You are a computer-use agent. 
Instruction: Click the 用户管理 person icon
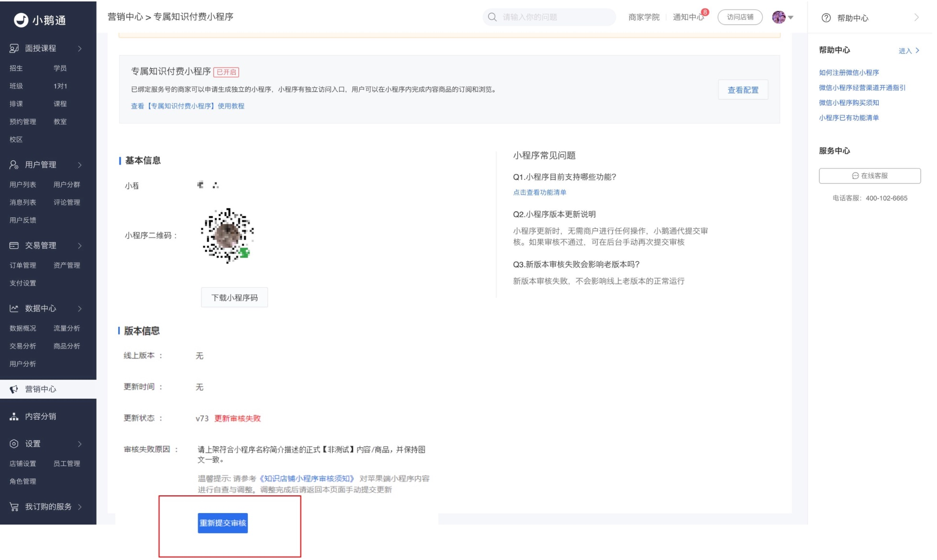[x=14, y=165]
